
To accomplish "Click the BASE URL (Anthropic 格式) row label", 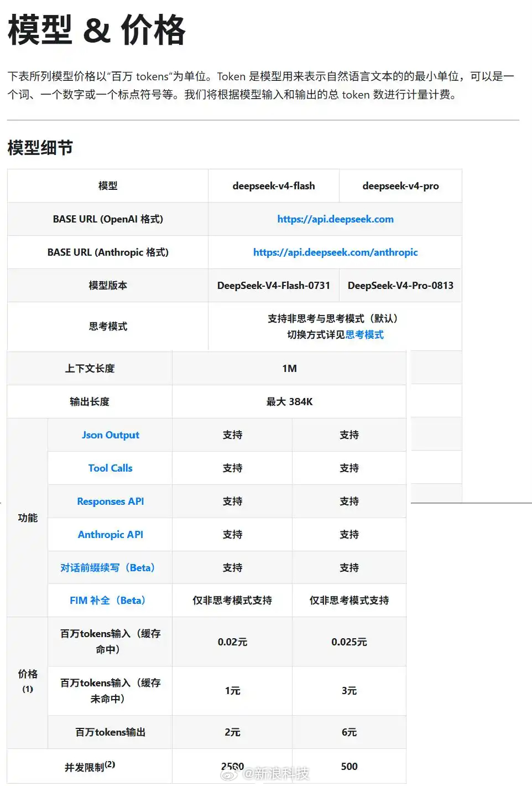I will pos(108,252).
